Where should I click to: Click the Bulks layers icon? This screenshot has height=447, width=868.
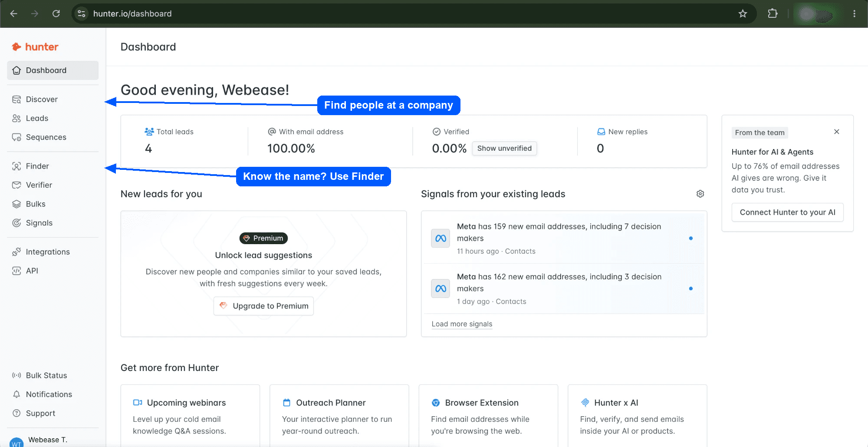pyautogui.click(x=16, y=204)
